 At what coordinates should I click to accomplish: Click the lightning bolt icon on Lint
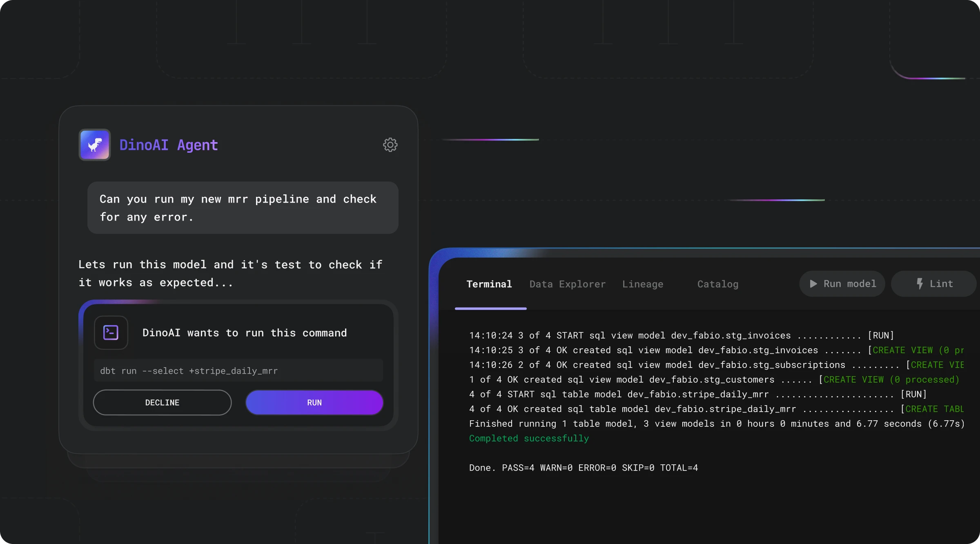pos(920,283)
